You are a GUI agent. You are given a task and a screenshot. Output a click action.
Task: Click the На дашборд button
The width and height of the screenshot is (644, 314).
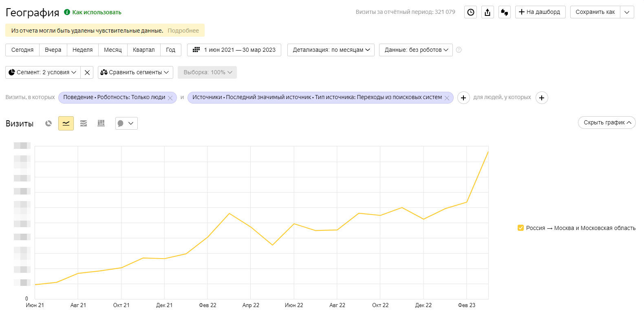[540, 12]
